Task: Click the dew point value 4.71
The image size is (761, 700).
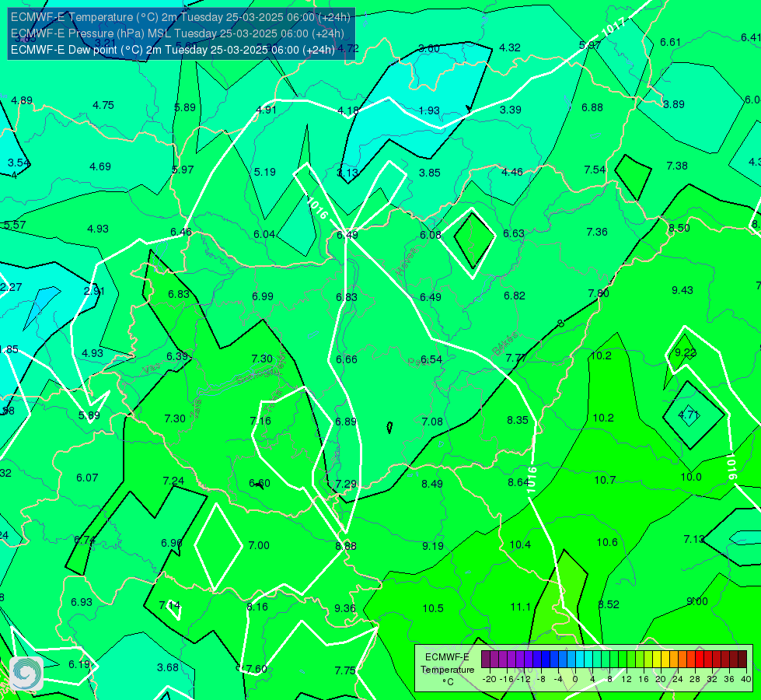Action: click(688, 415)
